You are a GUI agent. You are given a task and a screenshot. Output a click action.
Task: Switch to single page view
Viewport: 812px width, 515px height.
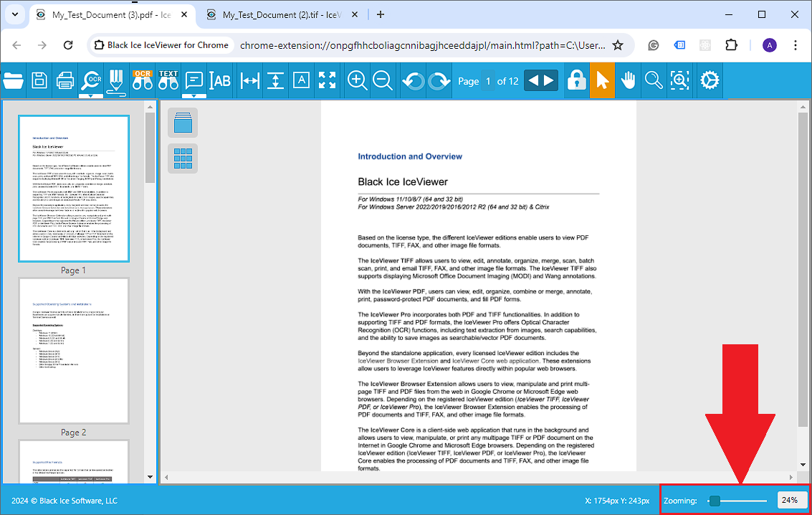183,123
